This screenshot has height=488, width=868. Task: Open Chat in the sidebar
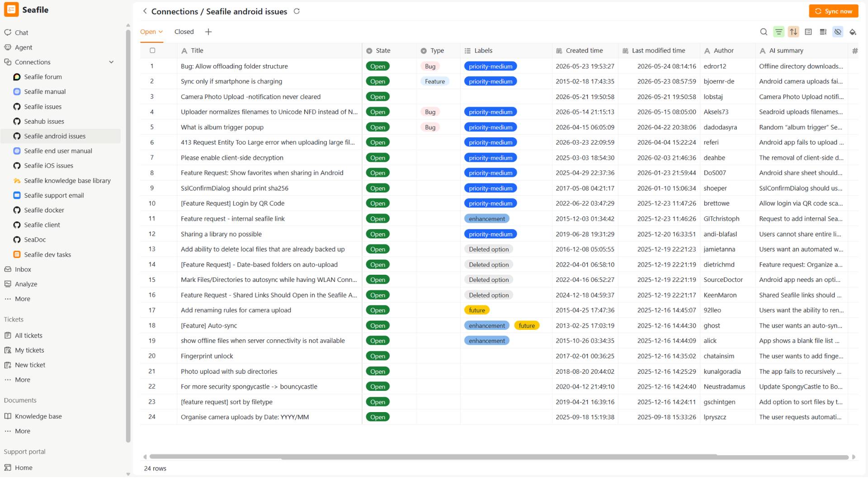(21, 33)
